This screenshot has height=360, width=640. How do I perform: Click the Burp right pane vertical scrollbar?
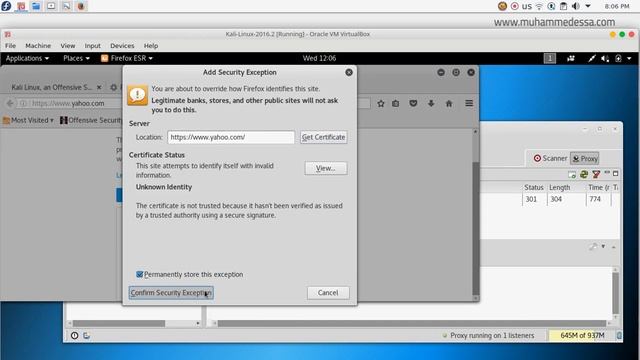(x=615, y=293)
